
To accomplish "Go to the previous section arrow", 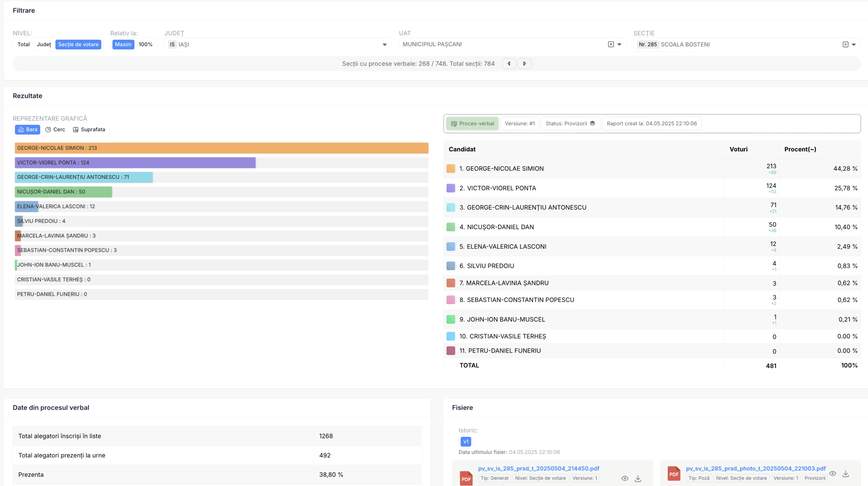I will [509, 63].
